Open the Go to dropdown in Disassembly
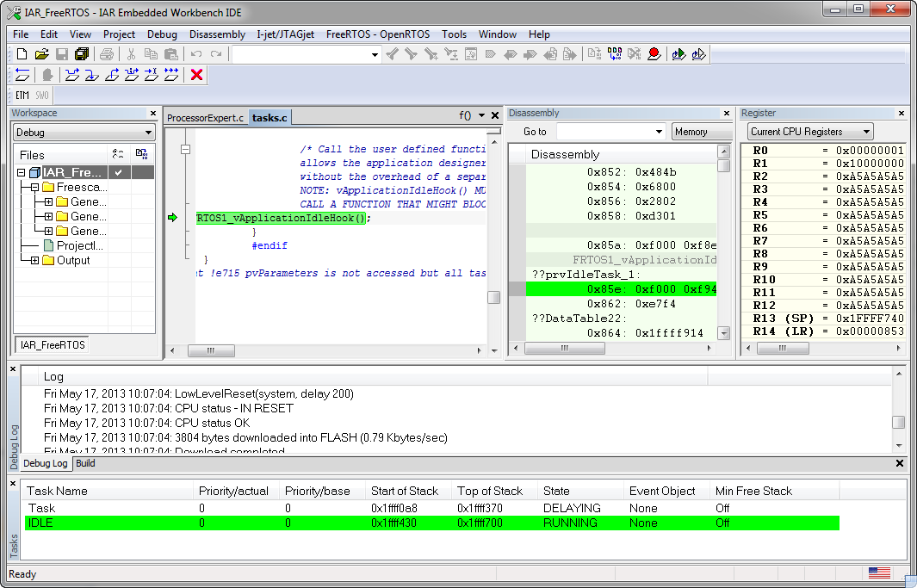The image size is (917, 588). [659, 132]
